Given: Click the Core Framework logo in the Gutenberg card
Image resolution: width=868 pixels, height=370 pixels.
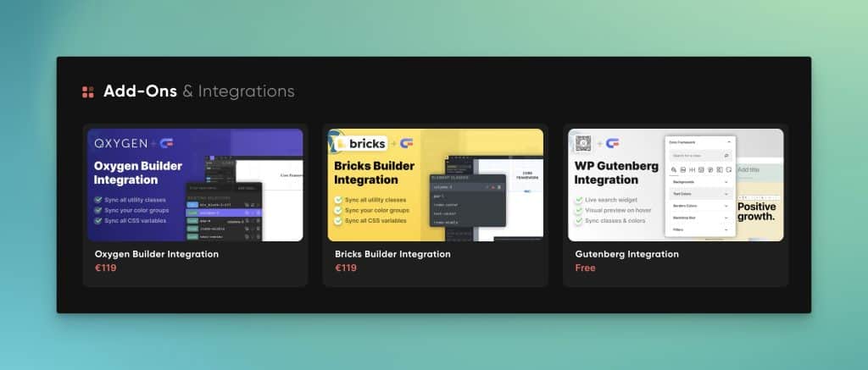Looking at the screenshot, I should point(612,143).
